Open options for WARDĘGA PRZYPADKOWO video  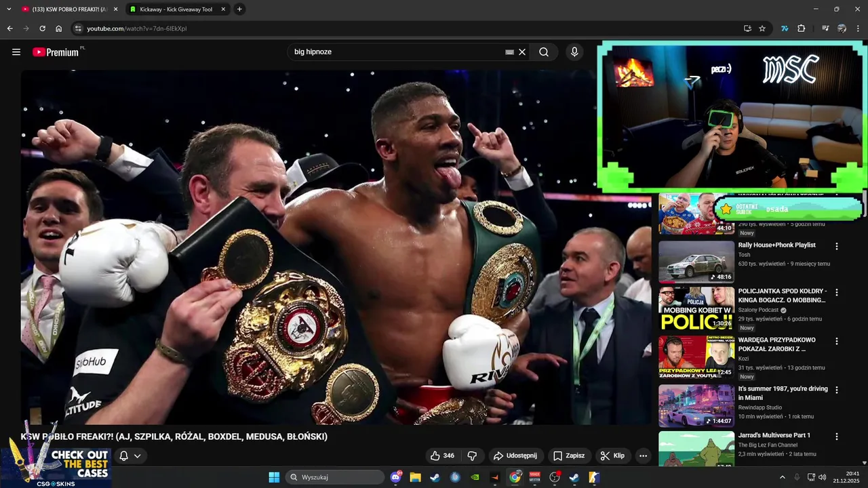coord(837,342)
